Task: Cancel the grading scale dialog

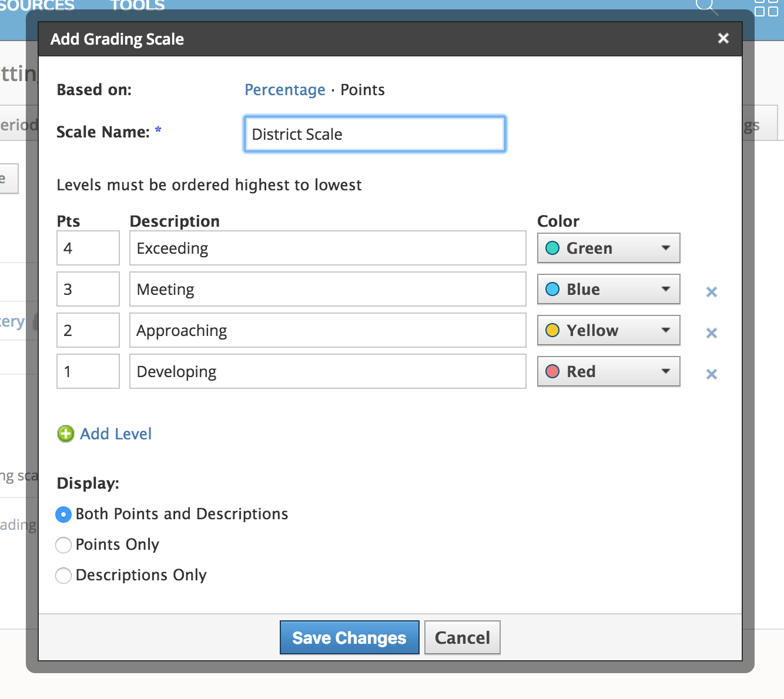Action: [462, 637]
